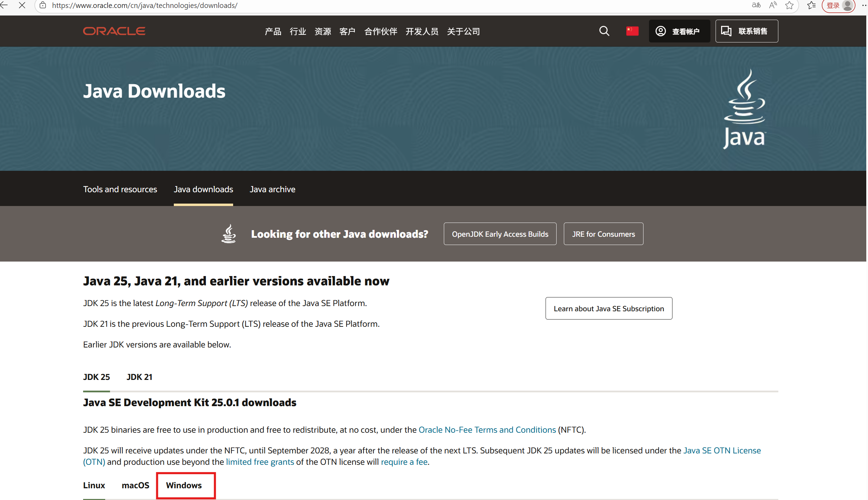Click the browser profile login button
This screenshot has width=868, height=500.
tap(839, 5)
